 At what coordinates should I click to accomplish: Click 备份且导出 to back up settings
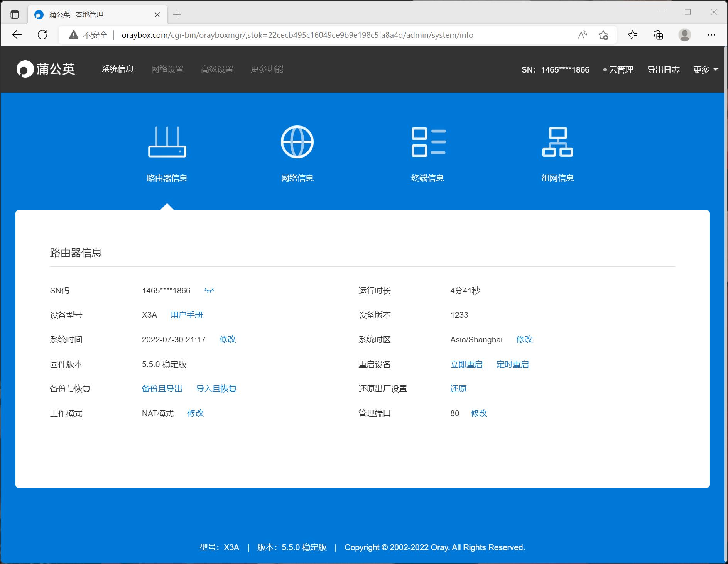pos(162,389)
